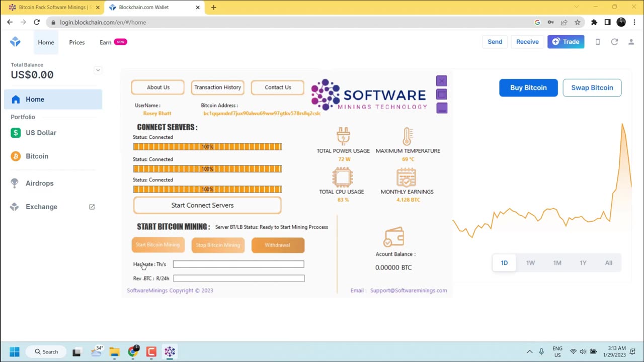
Task: Reload the page with browser refresh
Action: pos(36,22)
